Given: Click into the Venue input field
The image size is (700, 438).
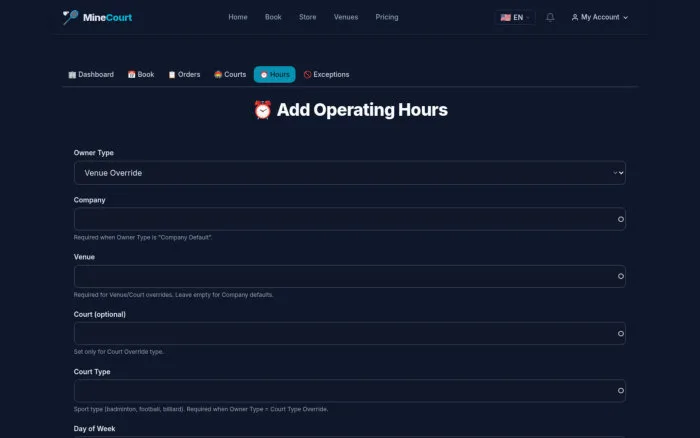Looking at the screenshot, I should click(350, 276).
